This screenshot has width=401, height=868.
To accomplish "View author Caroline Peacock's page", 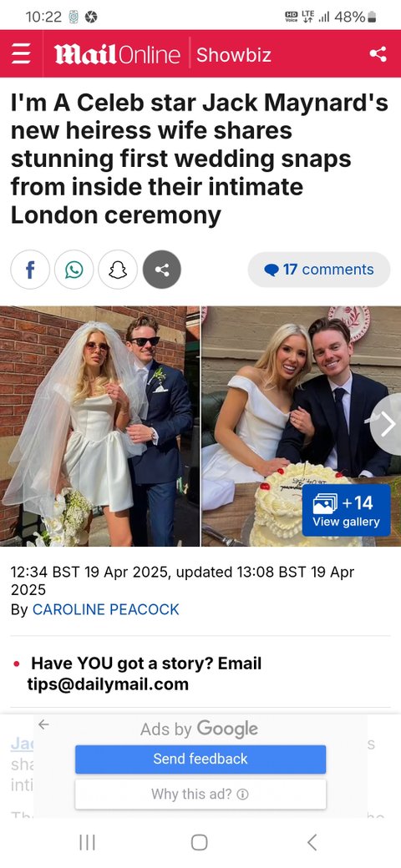I will pos(106,609).
